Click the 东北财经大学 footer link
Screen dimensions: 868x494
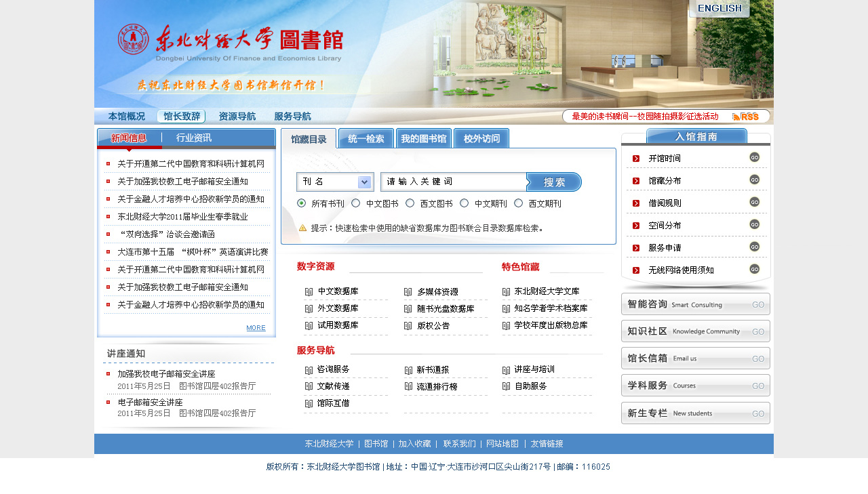click(x=329, y=444)
